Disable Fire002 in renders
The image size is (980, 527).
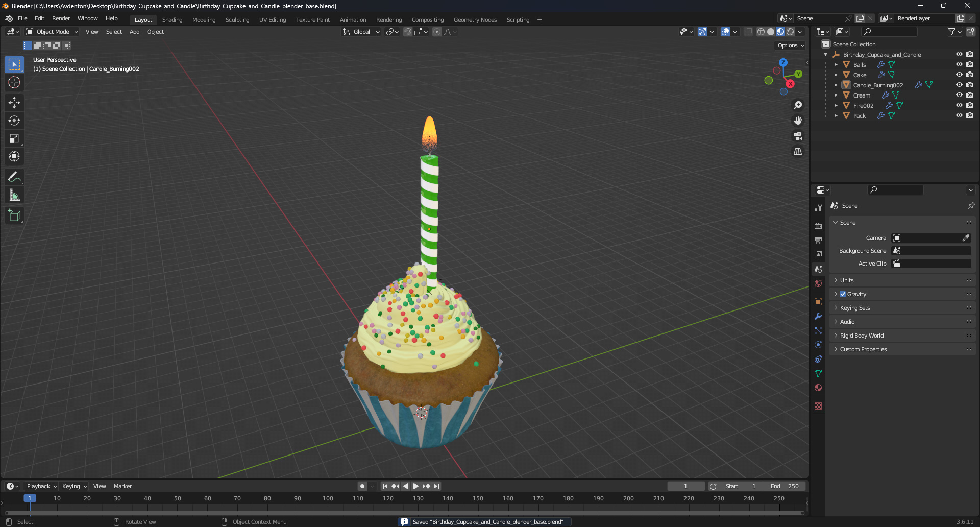[969, 105]
